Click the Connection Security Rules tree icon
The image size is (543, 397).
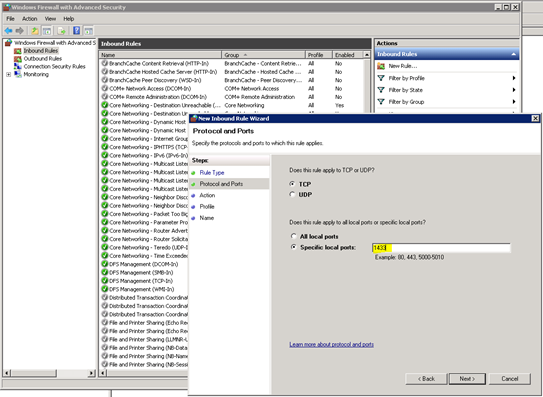click(18, 67)
